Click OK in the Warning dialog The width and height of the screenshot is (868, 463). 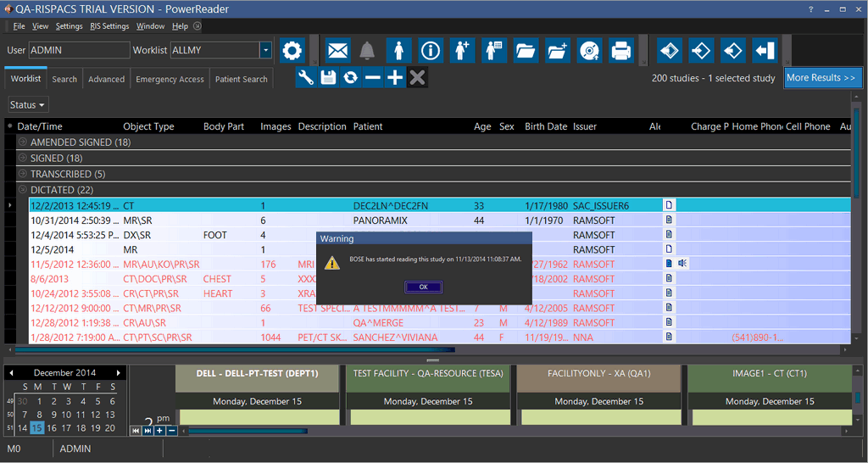click(423, 287)
